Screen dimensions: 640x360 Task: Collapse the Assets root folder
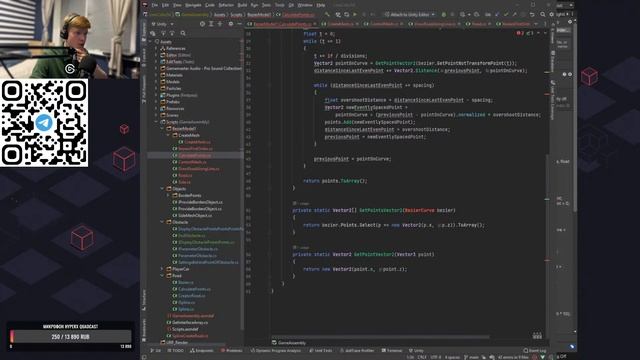point(151,42)
